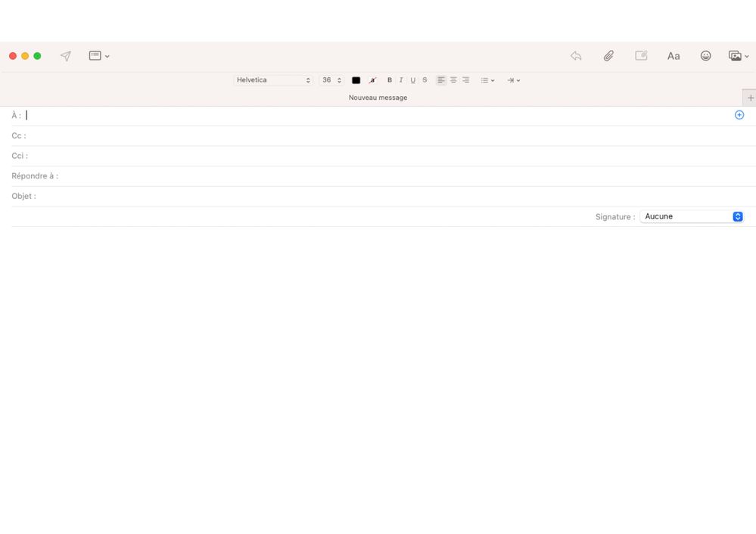Toggle the format bar with Aa icon
The height and width of the screenshot is (534, 756).
(x=674, y=56)
